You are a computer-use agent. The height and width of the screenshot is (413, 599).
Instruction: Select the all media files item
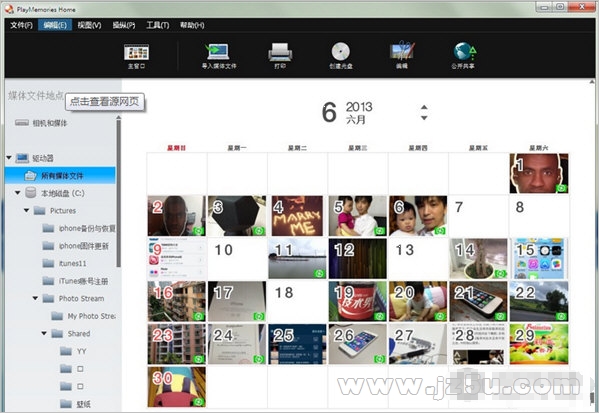click(60, 175)
